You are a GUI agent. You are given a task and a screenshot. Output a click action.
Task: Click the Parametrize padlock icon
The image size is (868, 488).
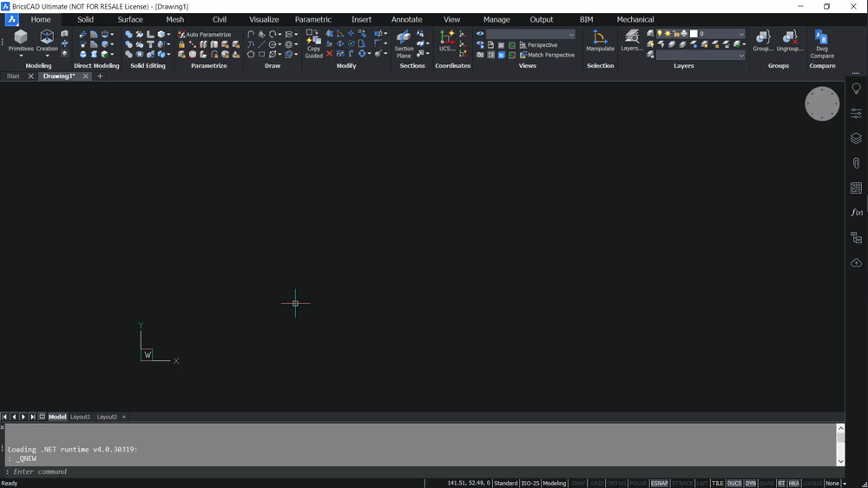pos(181,44)
